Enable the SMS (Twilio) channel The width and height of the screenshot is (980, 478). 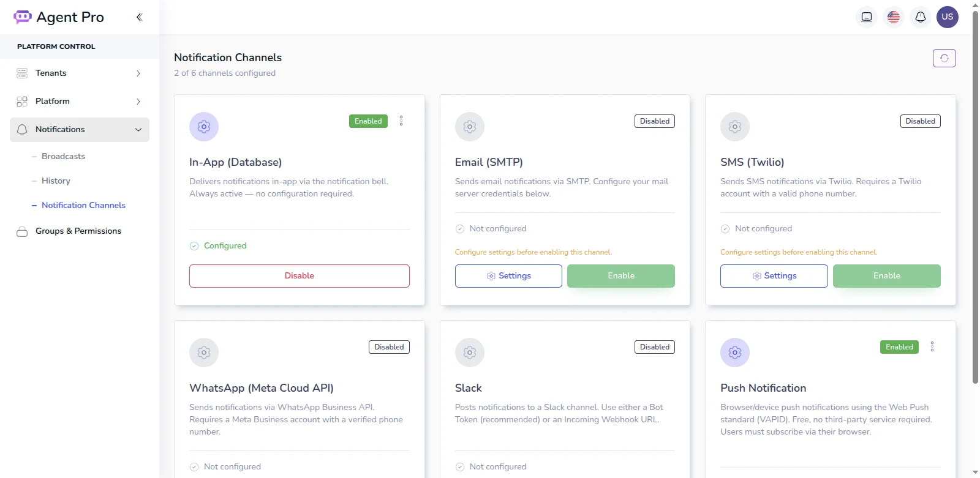[887, 276]
